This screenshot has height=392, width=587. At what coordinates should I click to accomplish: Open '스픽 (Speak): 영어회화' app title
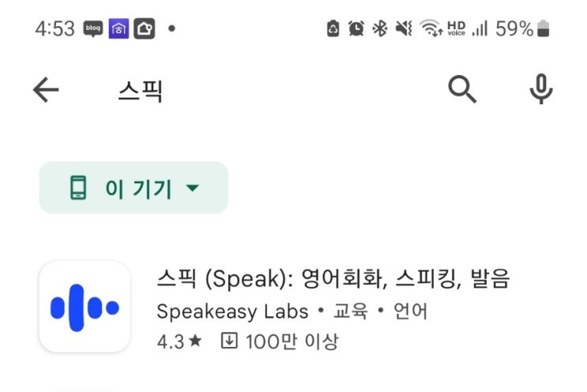click(x=333, y=279)
